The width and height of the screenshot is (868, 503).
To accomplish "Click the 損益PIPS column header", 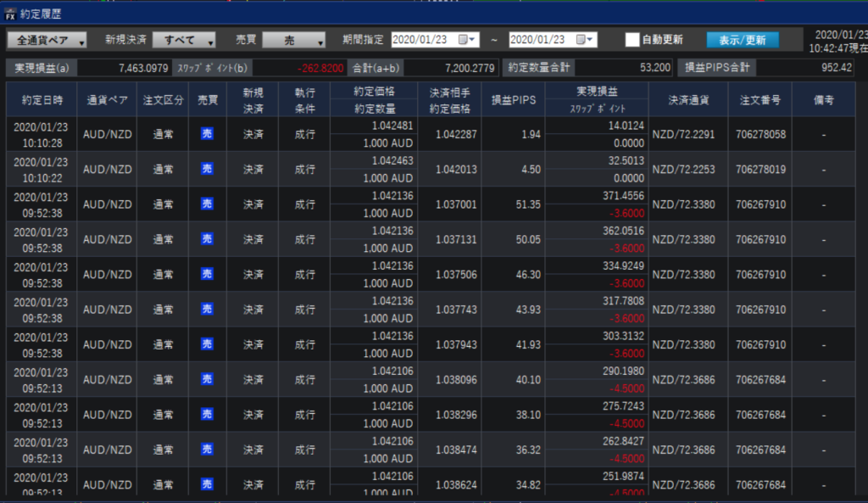I will 514,100.
